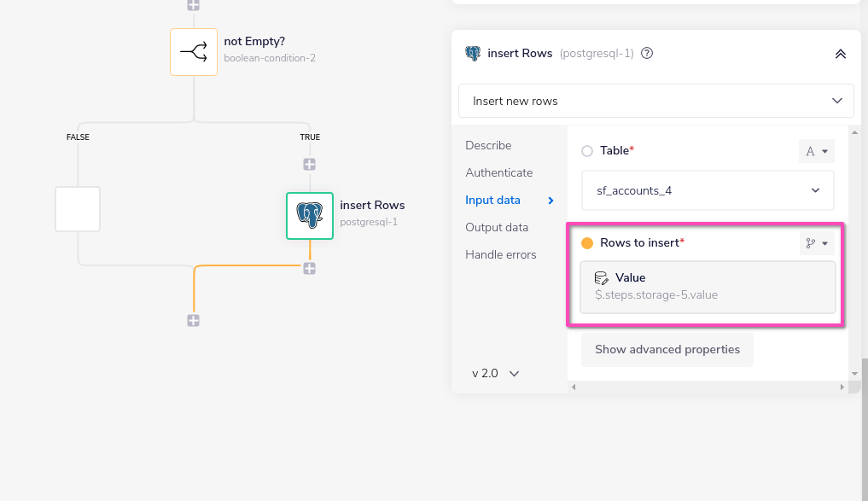Click the orange indicator beside Rows to insert
Viewport: 868px width, 501px height.
pos(586,242)
